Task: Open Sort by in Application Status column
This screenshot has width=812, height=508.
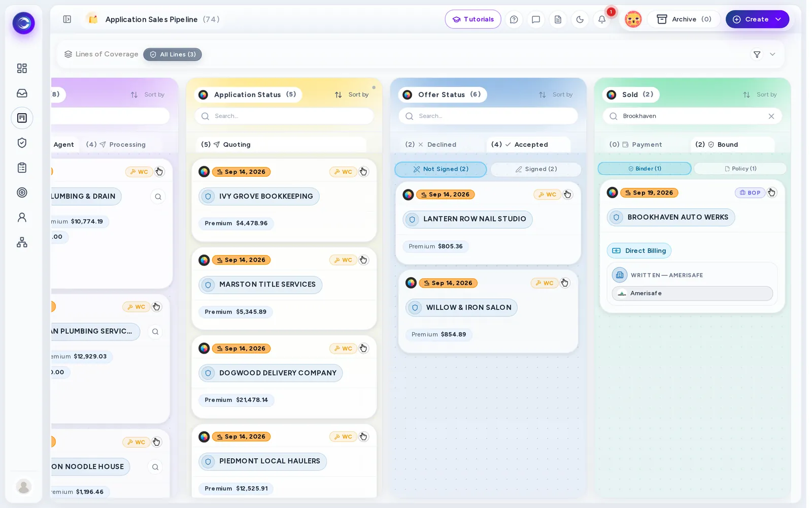Action: (x=352, y=94)
